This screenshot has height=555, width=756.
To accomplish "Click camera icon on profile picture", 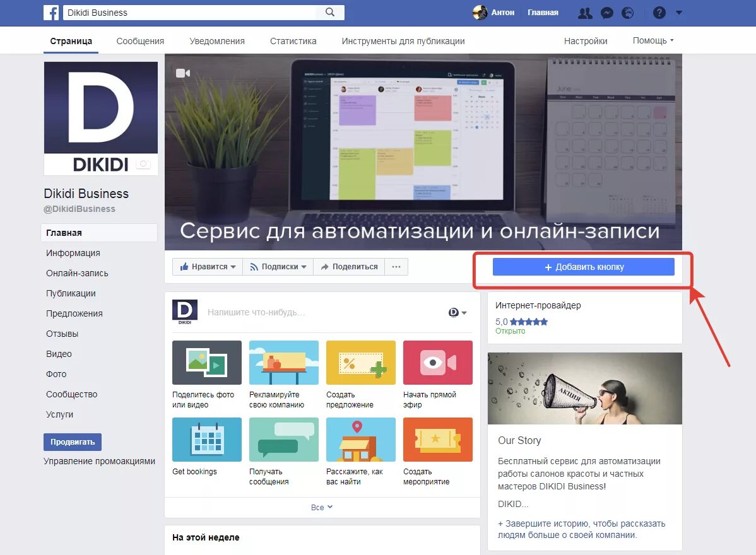I will click(143, 164).
